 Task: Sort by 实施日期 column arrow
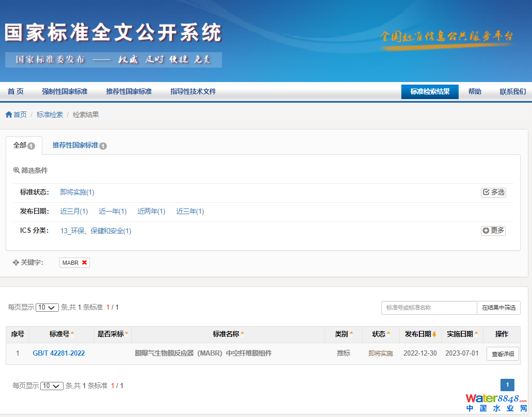pos(476,334)
